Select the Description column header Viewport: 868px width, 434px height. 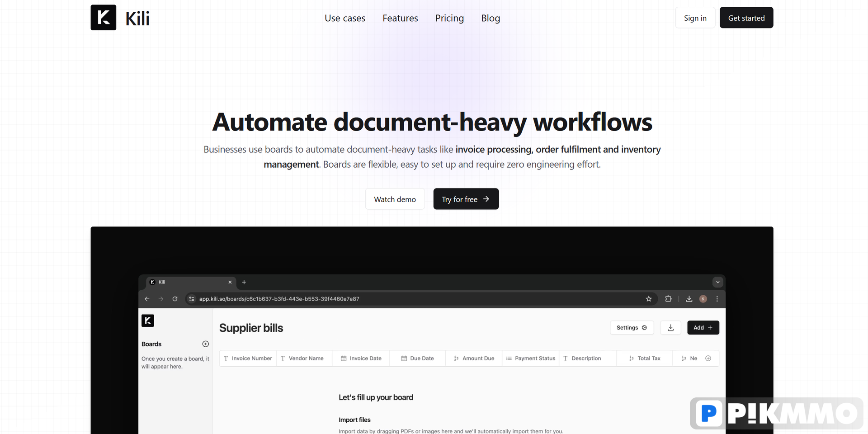coord(587,359)
